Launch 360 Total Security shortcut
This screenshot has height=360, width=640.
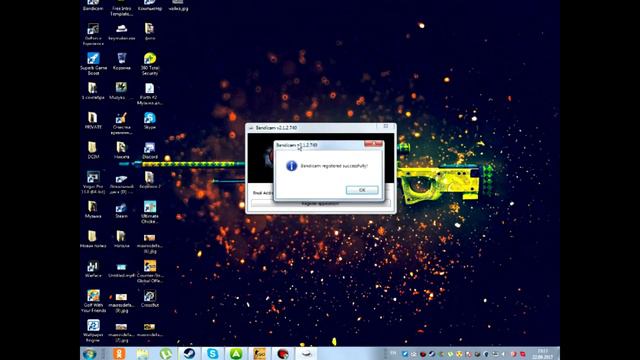pyautogui.click(x=150, y=64)
